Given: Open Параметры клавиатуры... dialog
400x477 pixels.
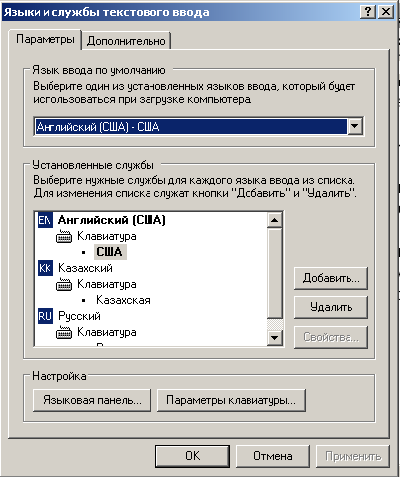Looking at the screenshot, I should 231,400.
